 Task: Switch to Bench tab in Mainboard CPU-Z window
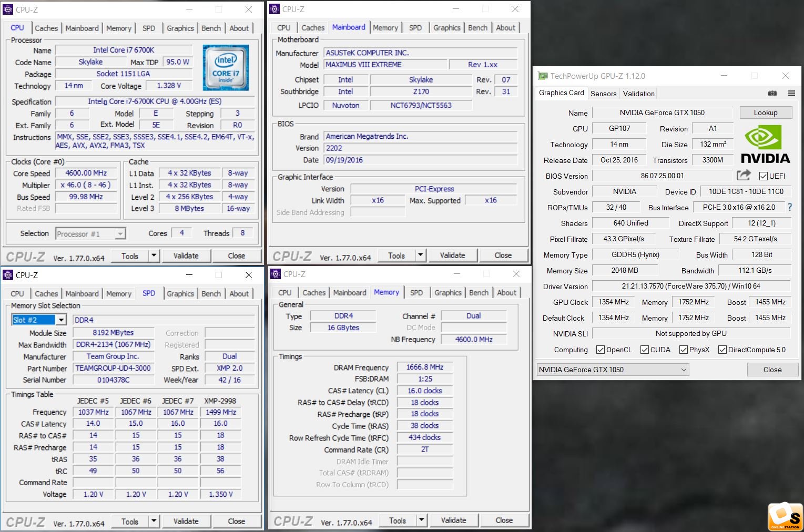pos(477,28)
